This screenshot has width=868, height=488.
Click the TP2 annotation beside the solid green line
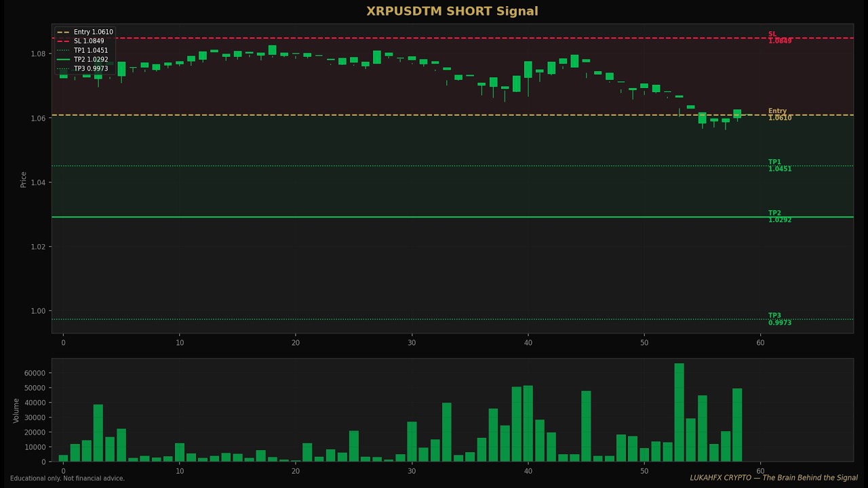click(780, 216)
